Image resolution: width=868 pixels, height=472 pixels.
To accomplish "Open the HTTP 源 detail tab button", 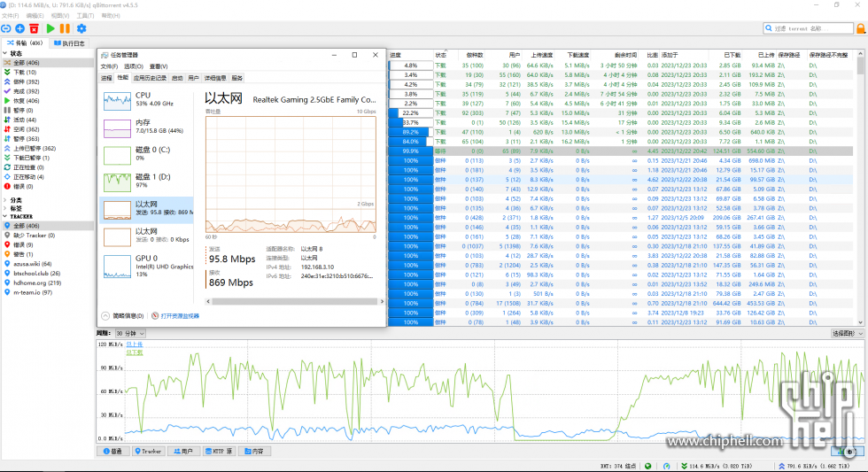I will pos(220,452).
